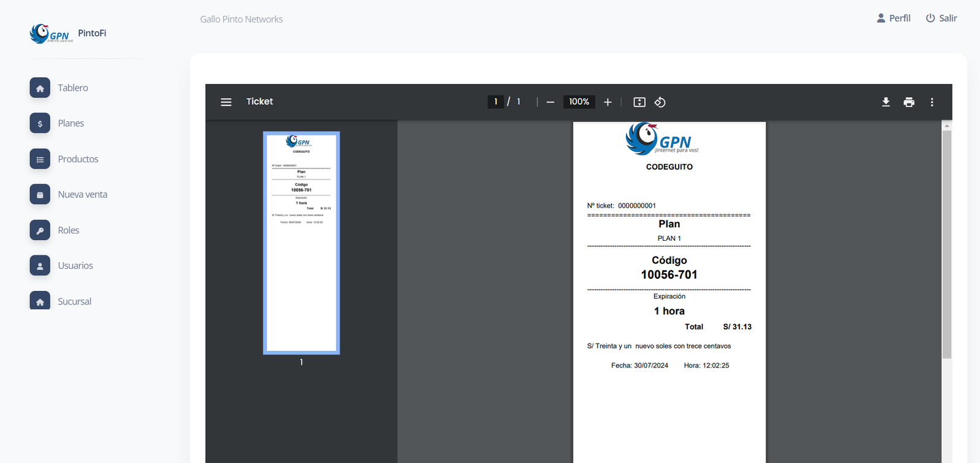Print the ticket using printer icon

(909, 102)
